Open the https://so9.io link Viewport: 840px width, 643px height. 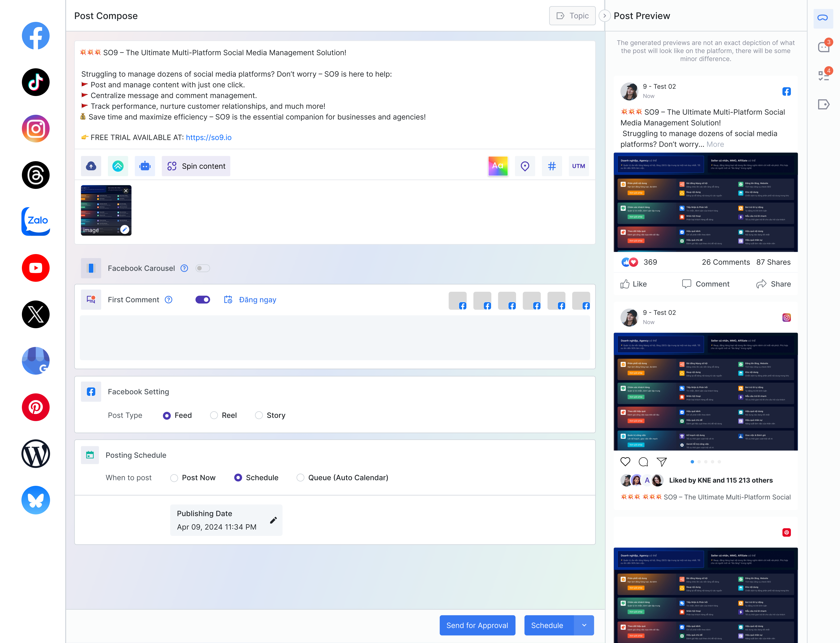209,137
